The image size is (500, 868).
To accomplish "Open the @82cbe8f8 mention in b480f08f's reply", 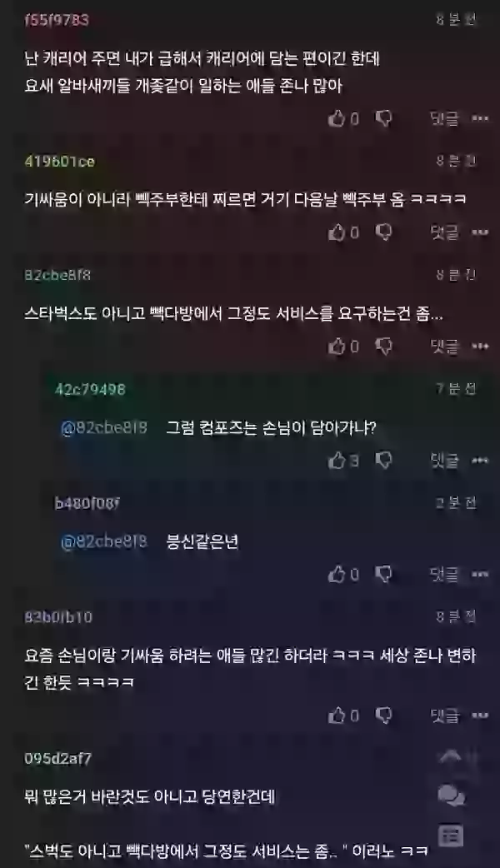I will (103, 541).
